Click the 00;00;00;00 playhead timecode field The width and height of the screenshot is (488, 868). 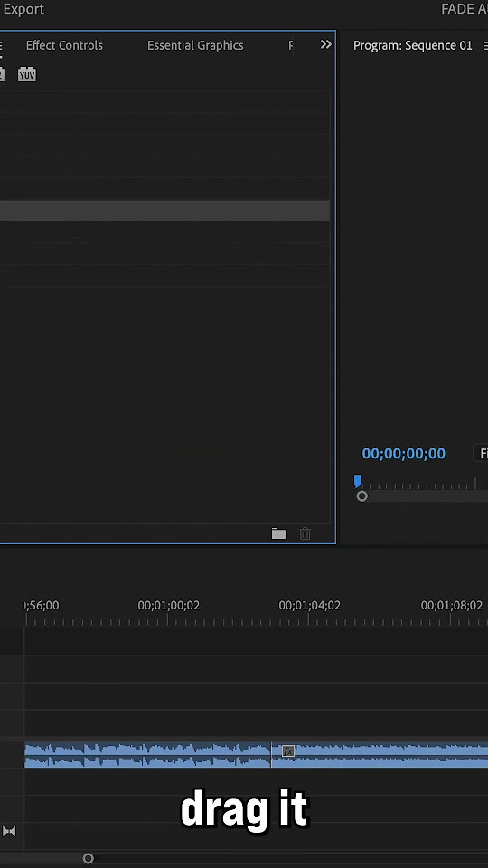[x=403, y=453]
